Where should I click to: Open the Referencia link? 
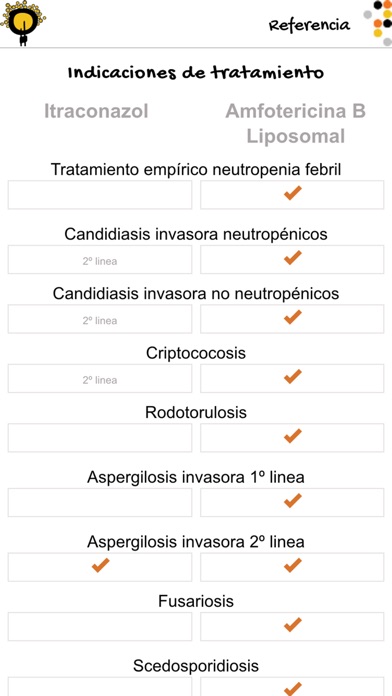309,25
